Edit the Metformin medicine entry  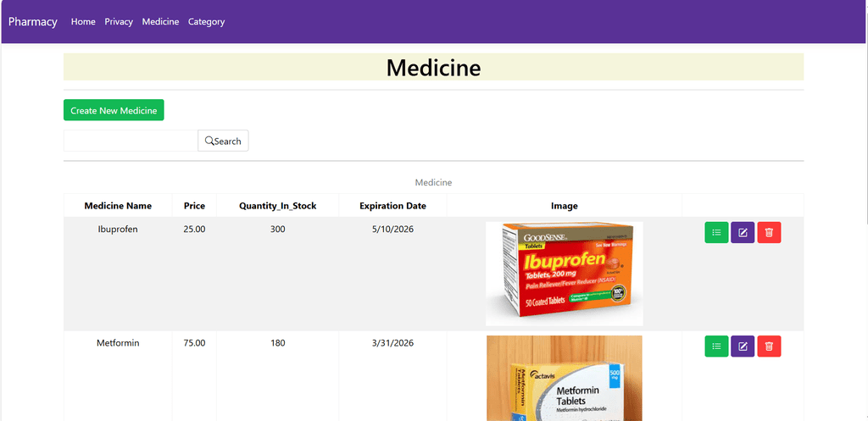[x=743, y=346]
